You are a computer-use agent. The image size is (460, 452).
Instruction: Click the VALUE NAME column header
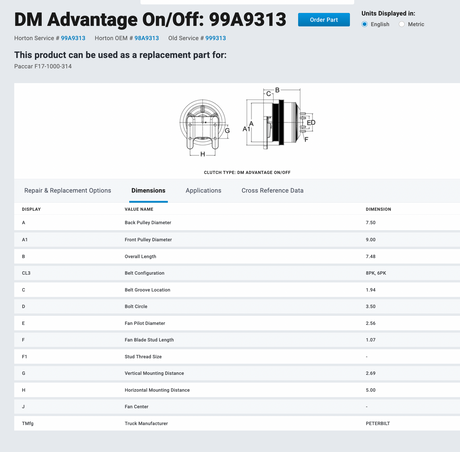pyautogui.click(x=139, y=209)
